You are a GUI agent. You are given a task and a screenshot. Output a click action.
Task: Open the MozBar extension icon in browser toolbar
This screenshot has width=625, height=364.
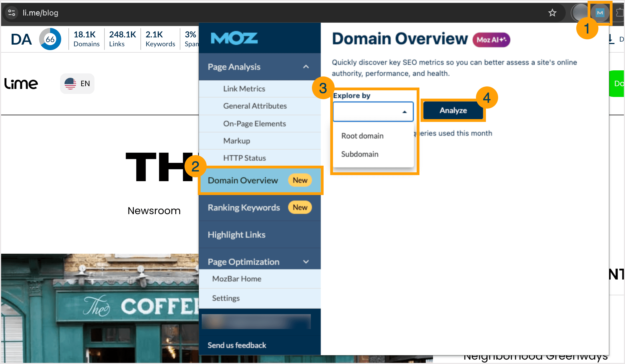coord(600,12)
